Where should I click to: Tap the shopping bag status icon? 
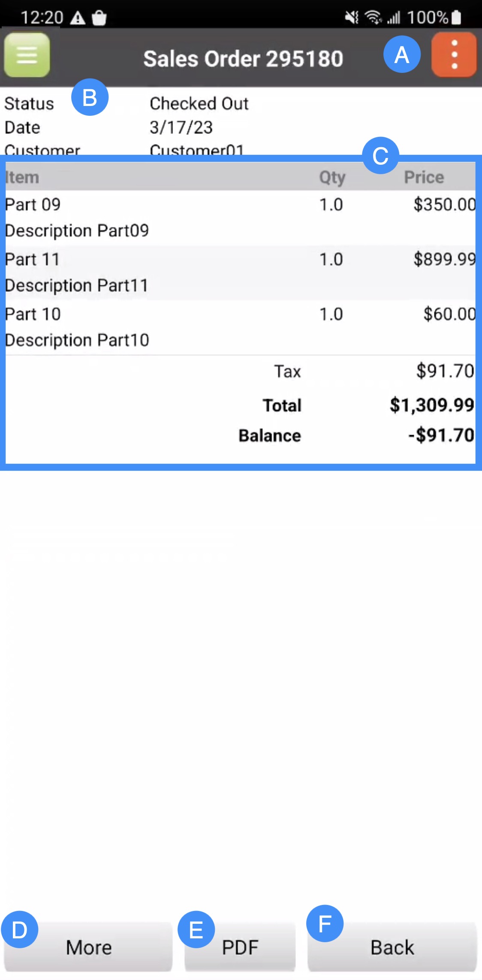click(x=99, y=18)
